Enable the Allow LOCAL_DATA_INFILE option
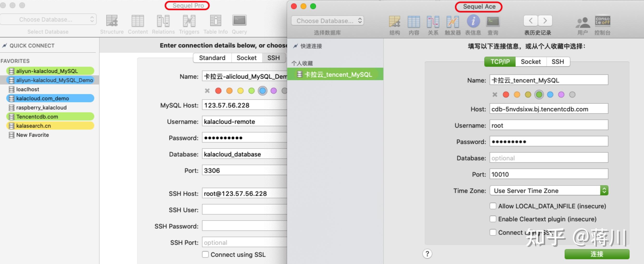The width and height of the screenshot is (644, 264). [493, 206]
